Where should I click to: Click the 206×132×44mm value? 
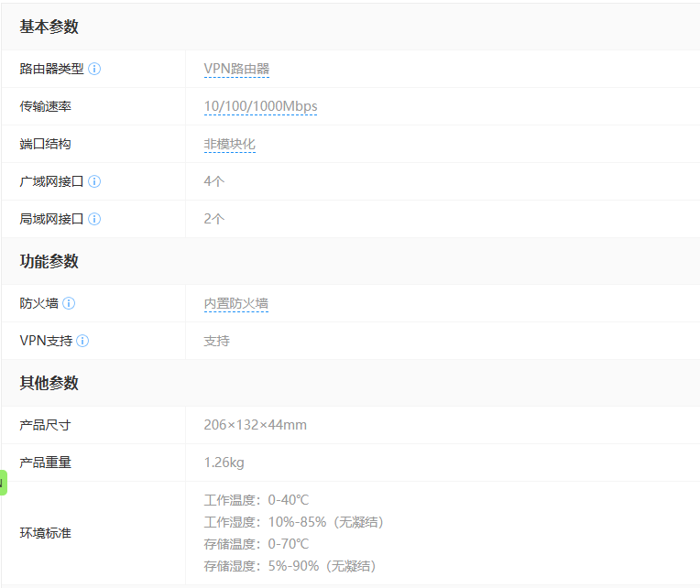tap(256, 425)
